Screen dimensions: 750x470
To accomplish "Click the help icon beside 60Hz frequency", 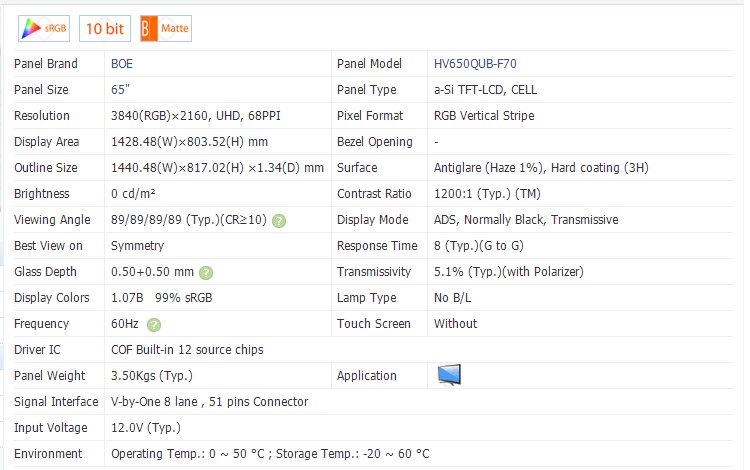I will (154, 324).
